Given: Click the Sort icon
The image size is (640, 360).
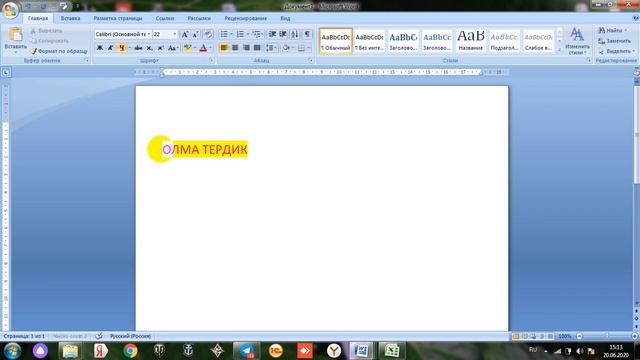Looking at the screenshot, I should (x=295, y=34).
